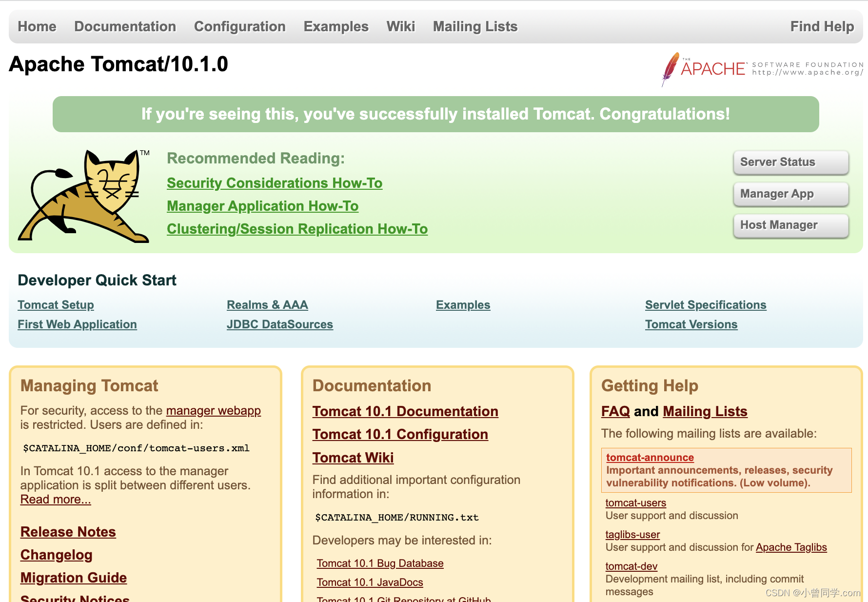Image resolution: width=868 pixels, height=602 pixels.
Task: Click the $CATALINA_HOME/RUNNING.txt path text
Action: (x=397, y=518)
